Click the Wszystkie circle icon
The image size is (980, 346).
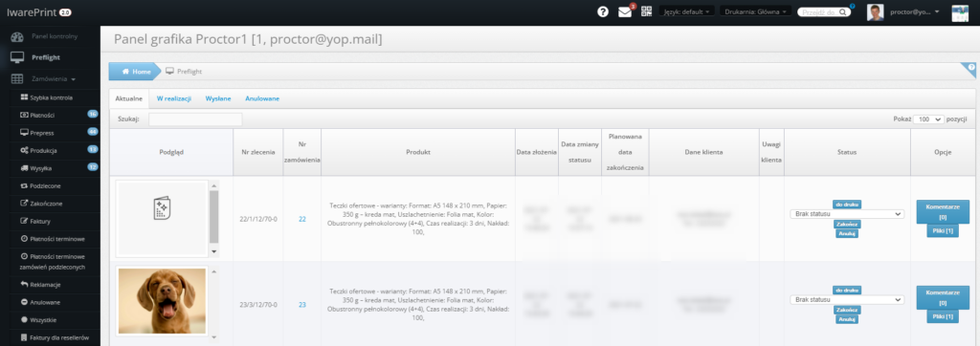tap(24, 320)
